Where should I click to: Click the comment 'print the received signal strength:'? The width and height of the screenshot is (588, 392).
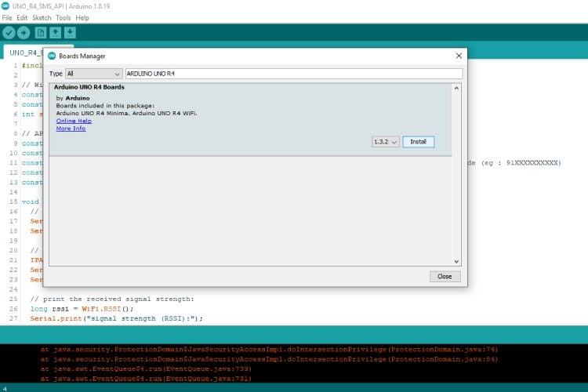[x=112, y=299]
